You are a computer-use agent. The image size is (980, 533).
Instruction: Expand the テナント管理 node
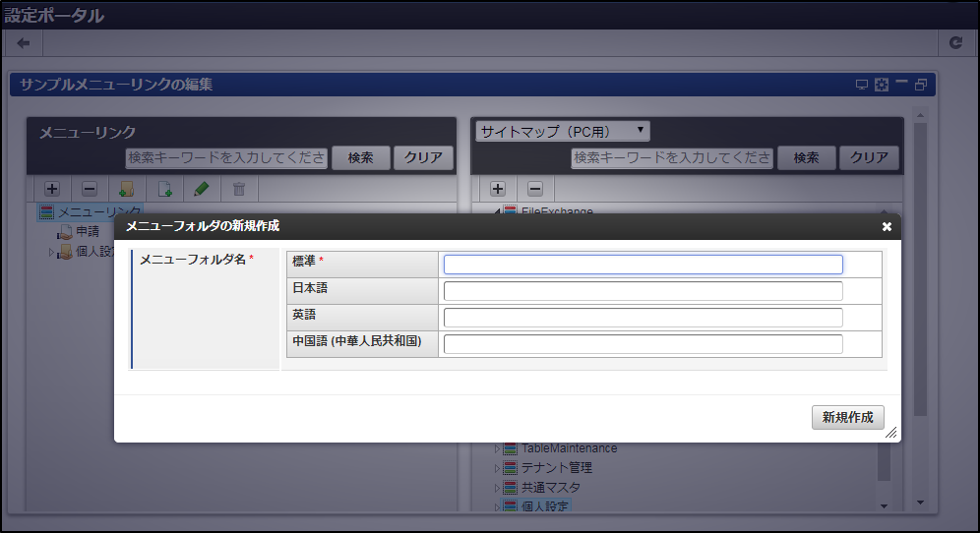coord(497,468)
